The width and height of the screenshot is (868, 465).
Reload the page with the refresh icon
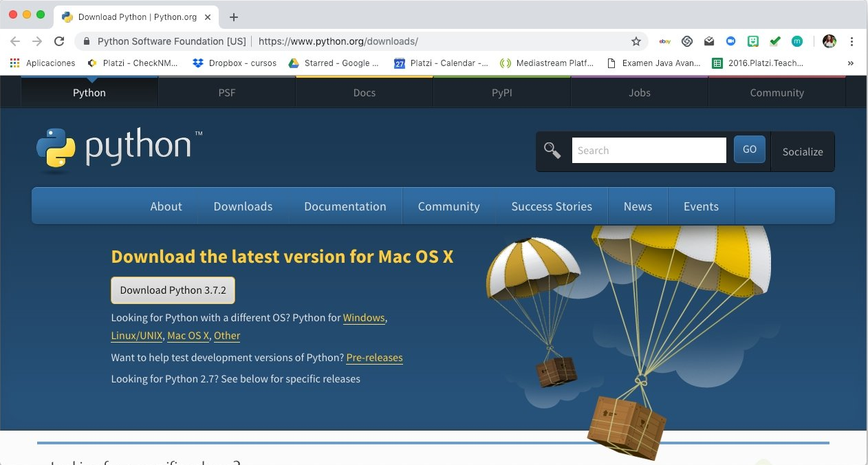pyautogui.click(x=59, y=41)
